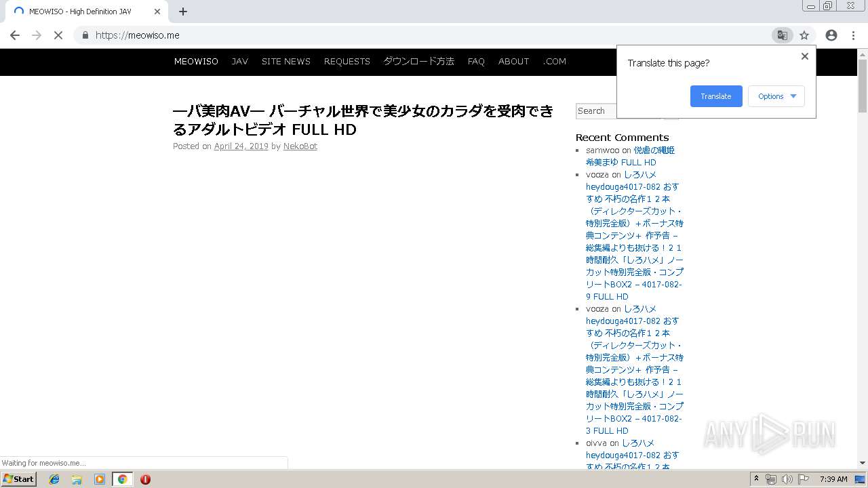Image resolution: width=868 pixels, height=488 pixels.
Task: Click the scrollbar down arrow
Action: click(863, 463)
